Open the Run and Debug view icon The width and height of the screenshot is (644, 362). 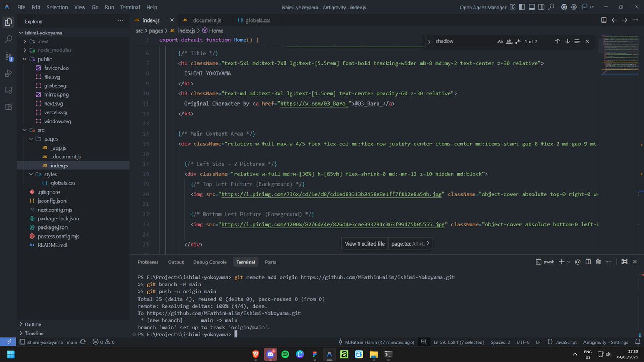coord(8,73)
